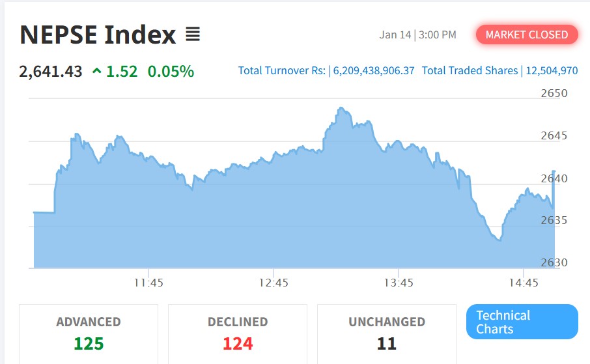This screenshot has height=364, width=590.
Task: Click the 11:45 time axis label
Action: pos(148,283)
